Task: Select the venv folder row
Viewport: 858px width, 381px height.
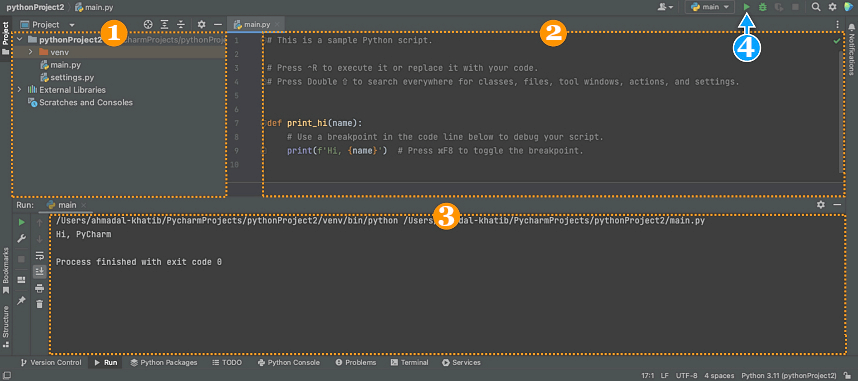Action: coord(118,52)
